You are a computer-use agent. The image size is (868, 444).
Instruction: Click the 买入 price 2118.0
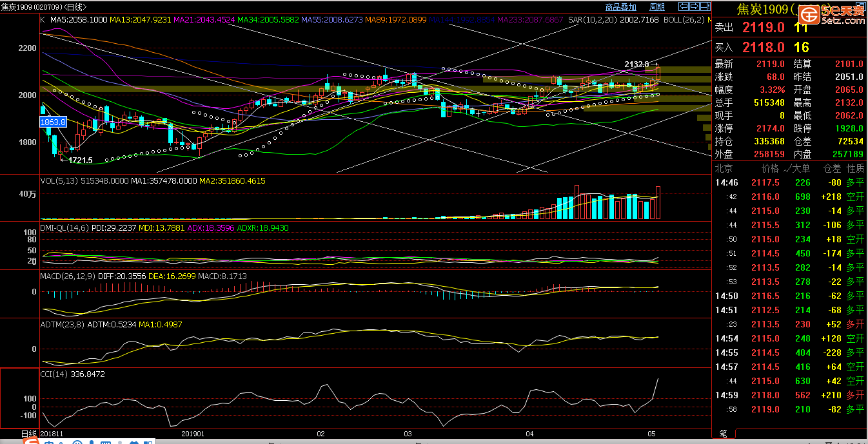tap(764, 47)
